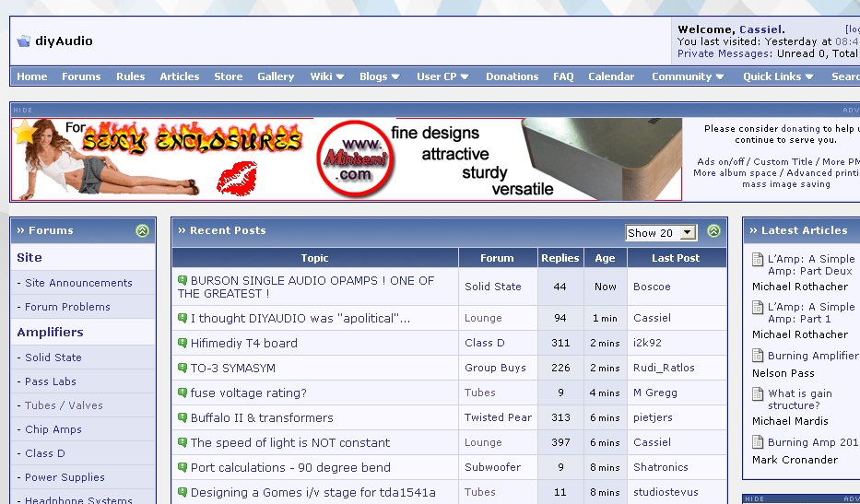This screenshot has width=860, height=504.
Task: Open Forums in navigation bar
Action: coord(81,76)
